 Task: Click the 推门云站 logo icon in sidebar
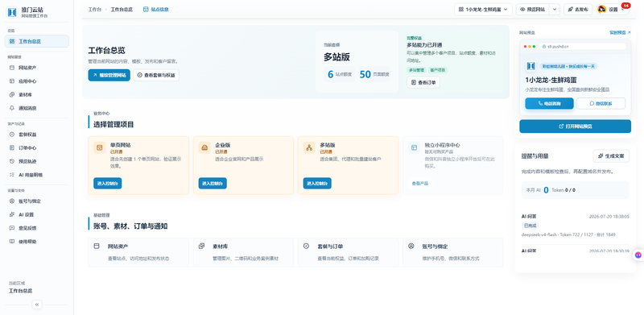[x=11, y=12]
